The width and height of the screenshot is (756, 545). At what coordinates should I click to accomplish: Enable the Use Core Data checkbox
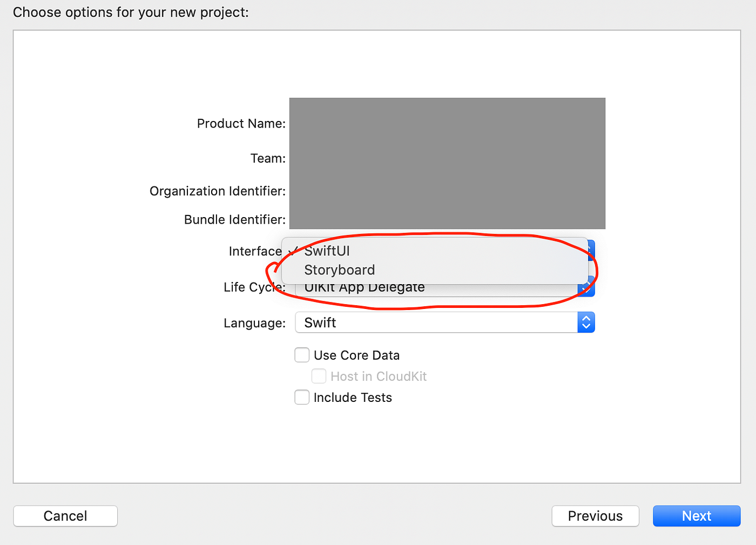[x=302, y=355]
